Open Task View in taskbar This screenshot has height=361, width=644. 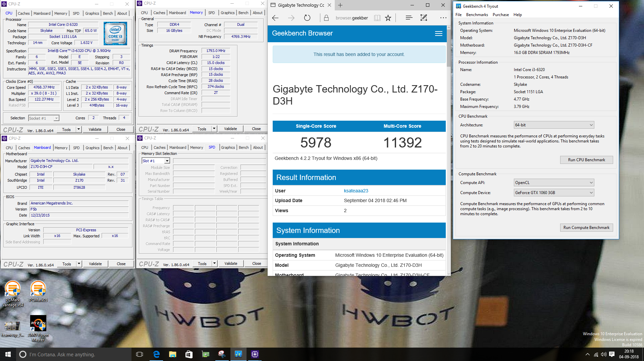[140, 354]
